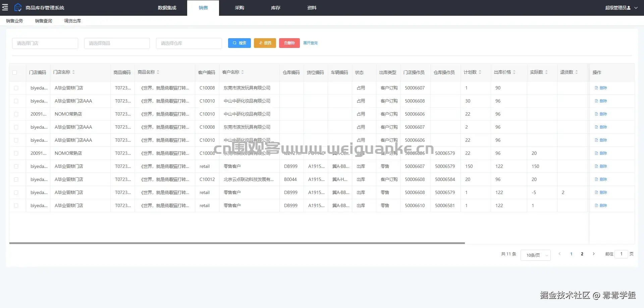The width and height of the screenshot is (644, 308).
Task: Click the red 删除 button
Action: (289, 43)
